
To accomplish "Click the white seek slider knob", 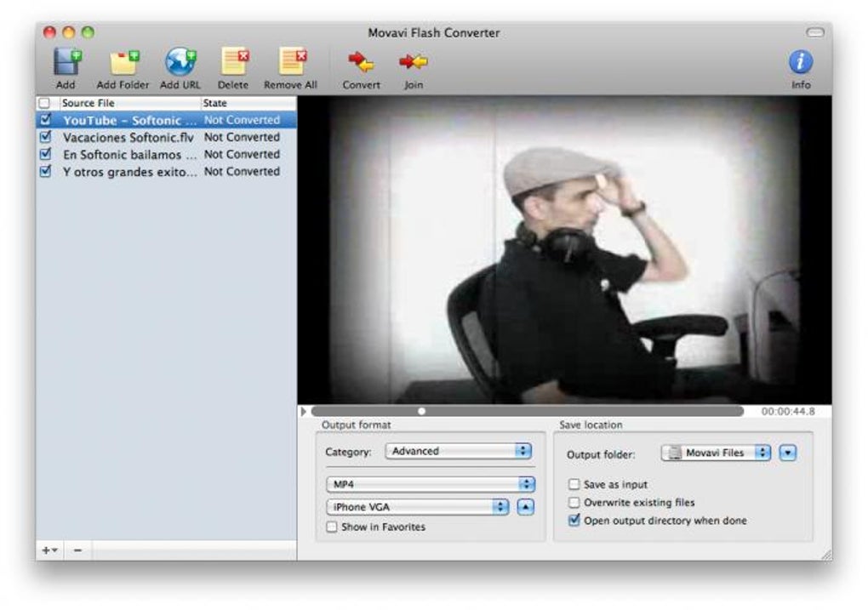I will pyautogui.click(x=422, y=411).
